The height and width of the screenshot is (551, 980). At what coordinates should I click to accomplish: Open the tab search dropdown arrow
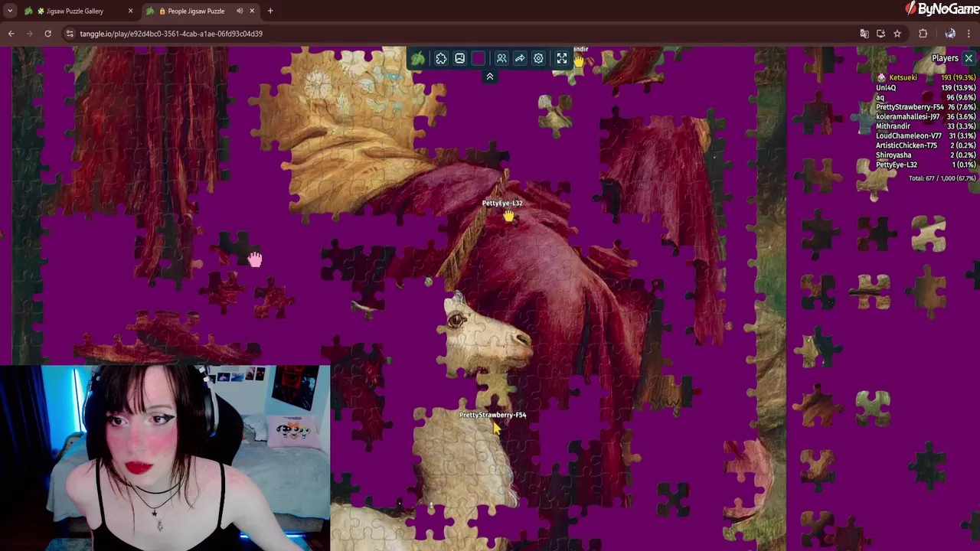[x=9, y=11]
